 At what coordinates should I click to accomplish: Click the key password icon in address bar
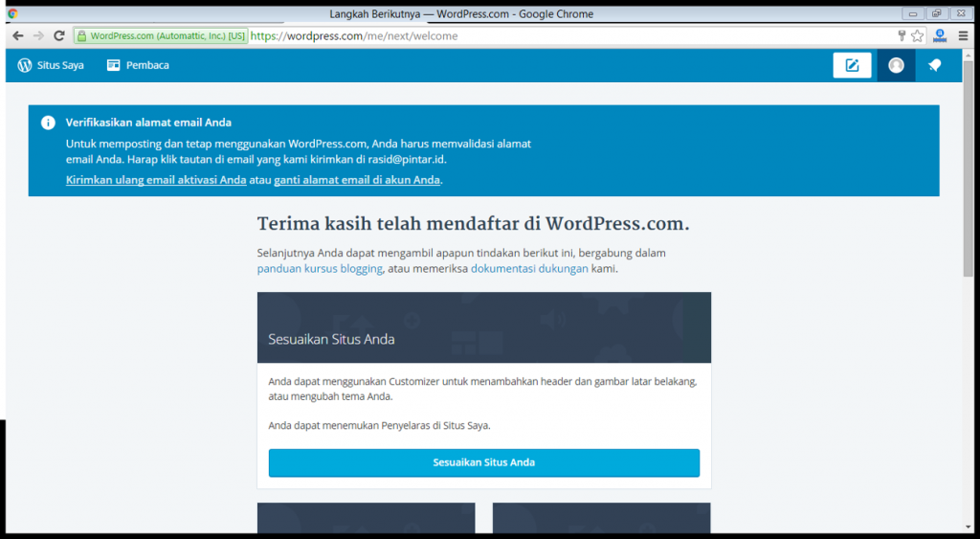point(902,35)
